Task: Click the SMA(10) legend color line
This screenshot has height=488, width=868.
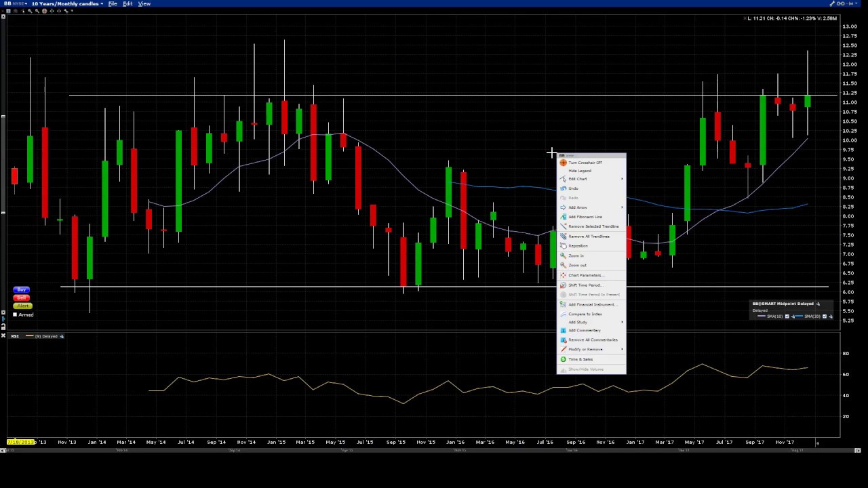Action: [762, 316]
